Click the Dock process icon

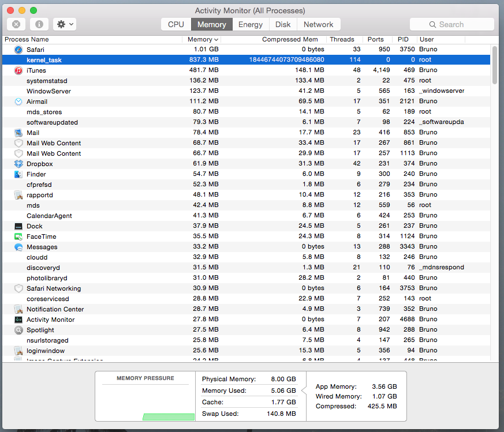pyautogui.click(x=18, y=226)
